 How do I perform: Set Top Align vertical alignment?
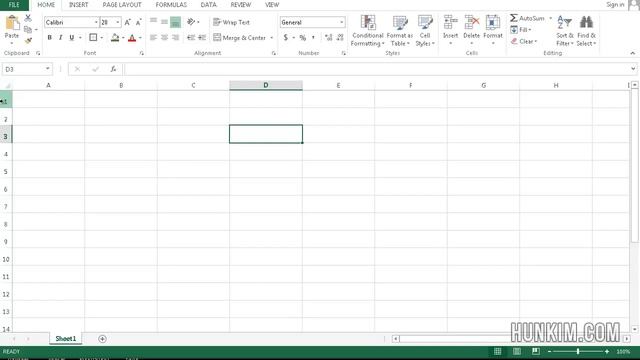point(153,21)
